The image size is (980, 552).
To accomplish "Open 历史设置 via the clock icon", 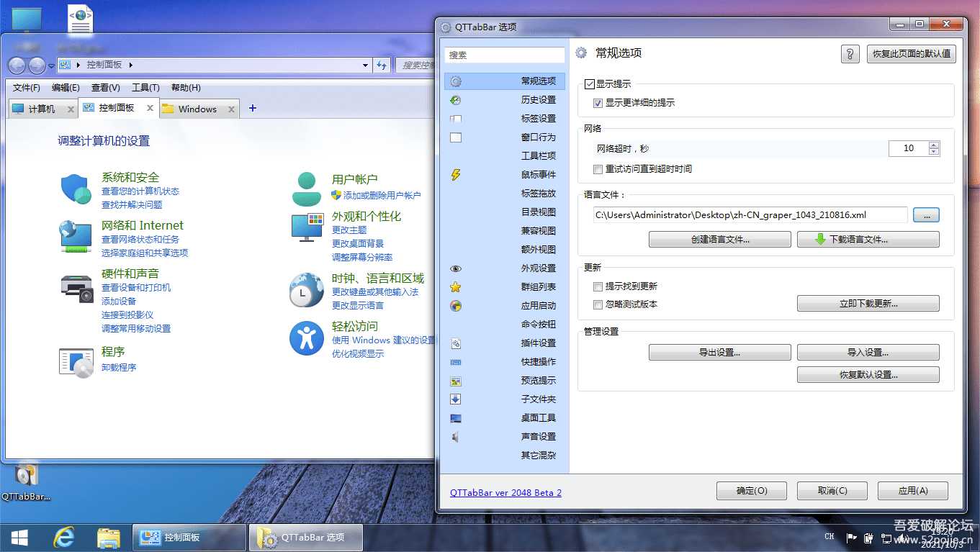I will (455, 99).
